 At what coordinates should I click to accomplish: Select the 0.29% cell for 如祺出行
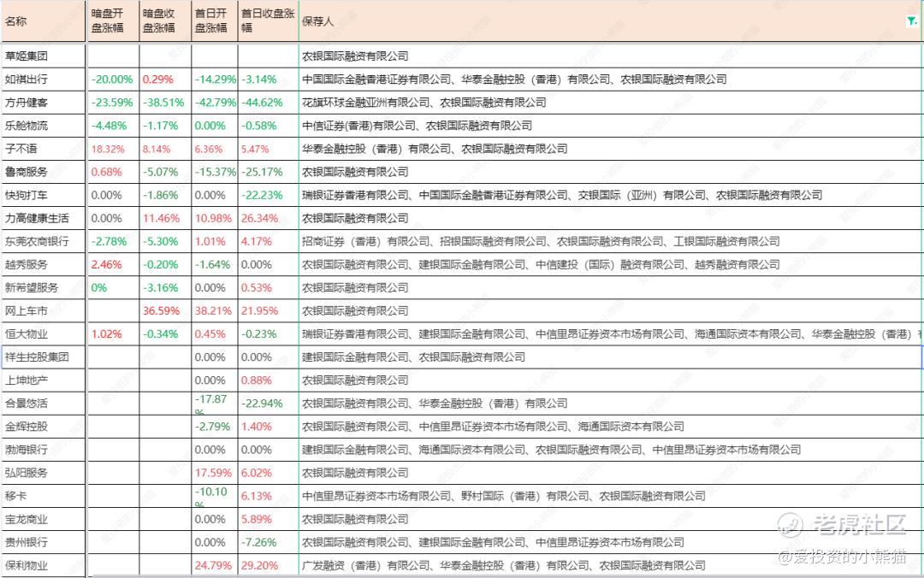coord(165,79)
